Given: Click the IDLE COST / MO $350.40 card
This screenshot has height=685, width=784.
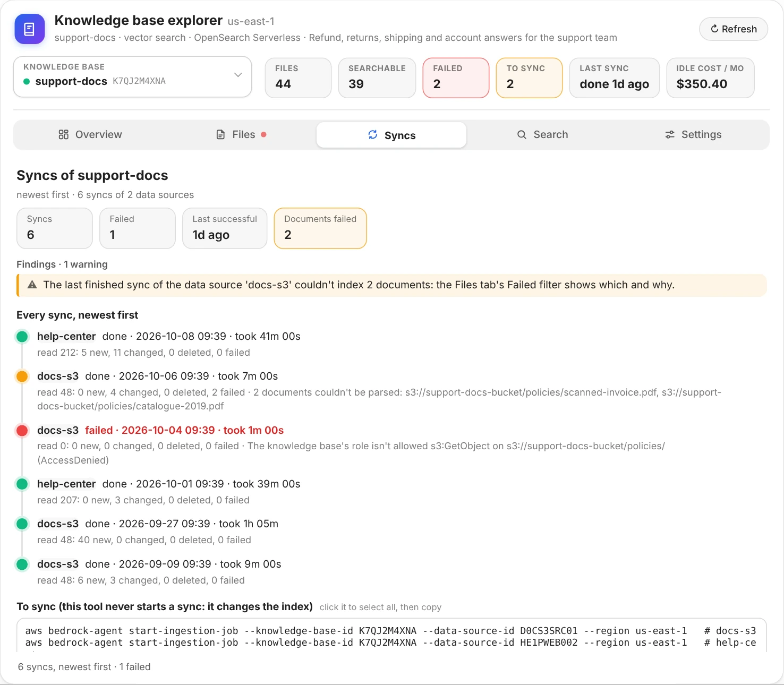Looking at the screenshot, I should coord(710,78).
